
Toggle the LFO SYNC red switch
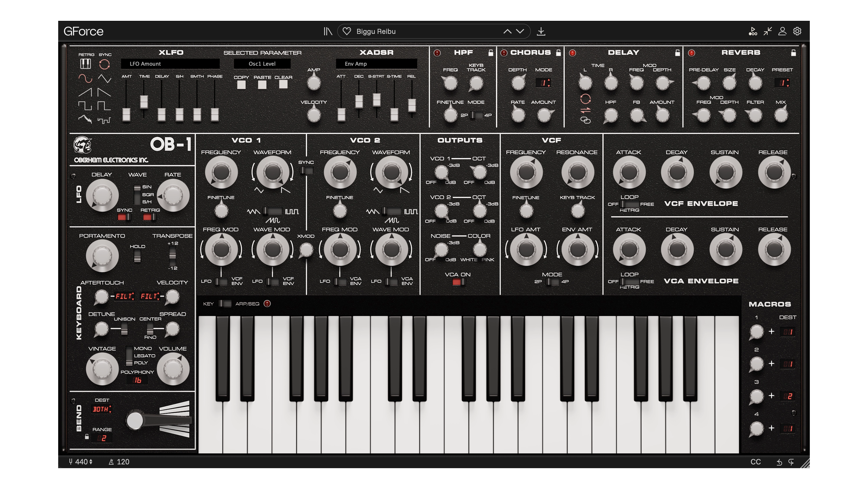(124, 217)
